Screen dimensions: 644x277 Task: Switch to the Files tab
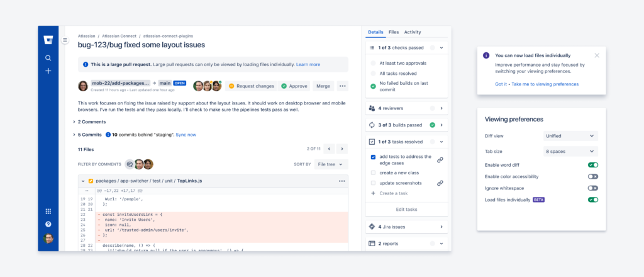tap(394, 32)
